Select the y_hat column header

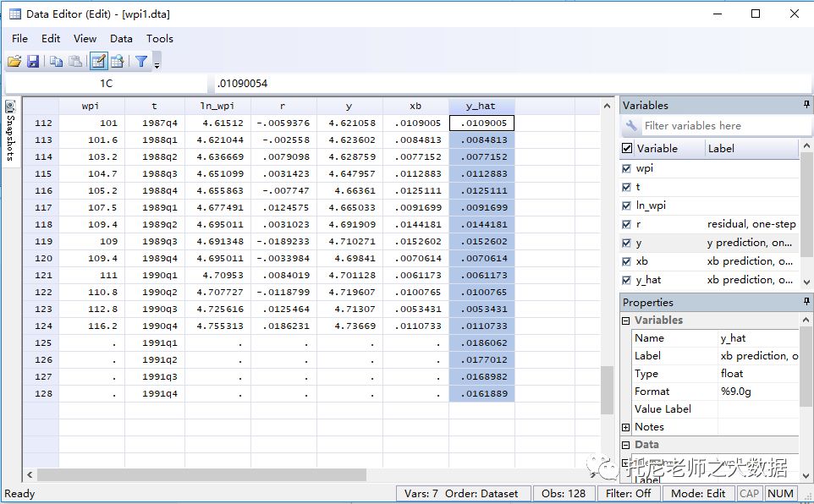click(x=481, y=106)
